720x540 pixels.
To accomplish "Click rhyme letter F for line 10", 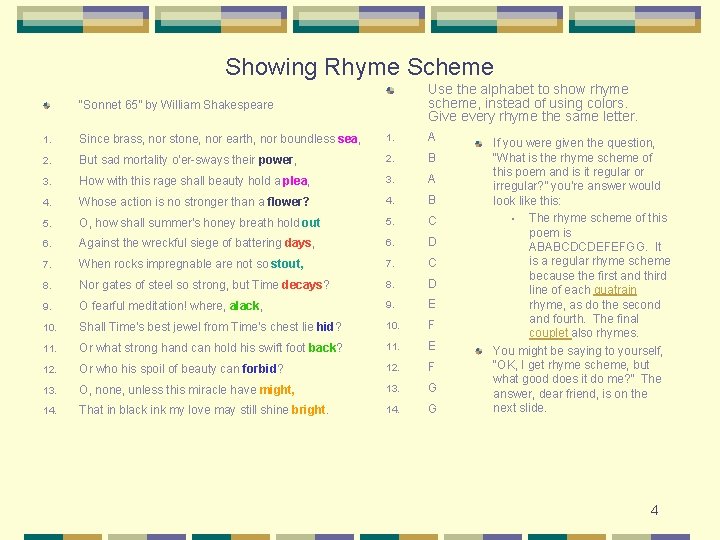I will click(432, 326).
